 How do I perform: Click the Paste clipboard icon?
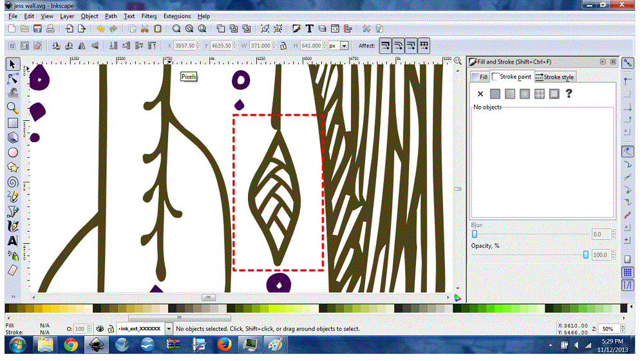[158, 29]
